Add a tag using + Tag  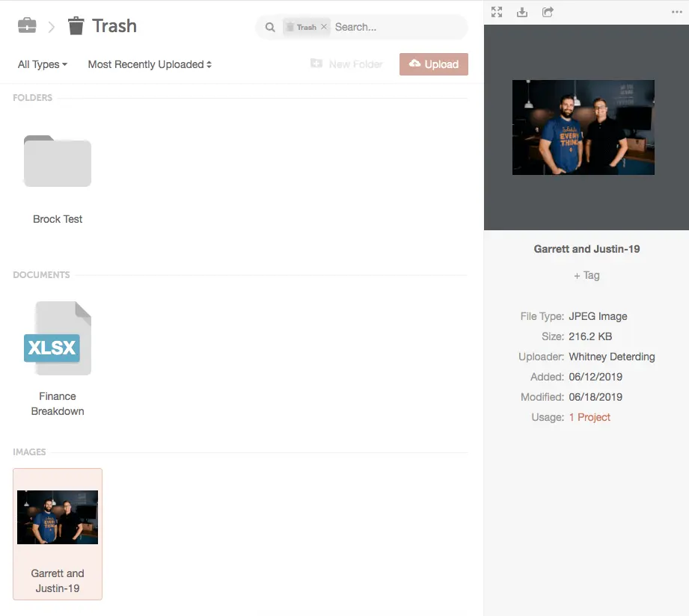tap(587, 275)
